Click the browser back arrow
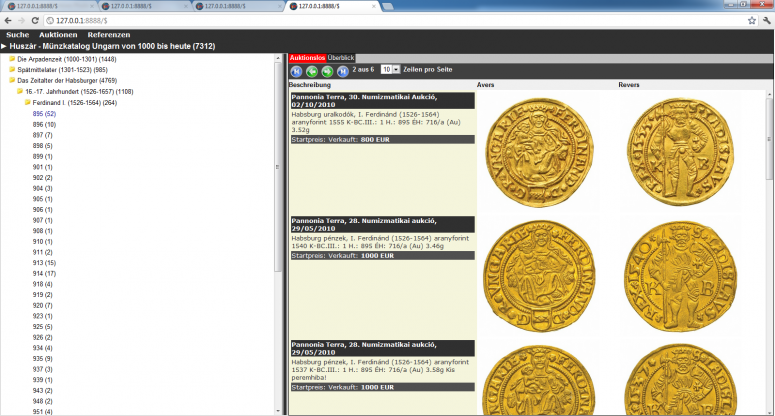 click(x=8, y=20)
